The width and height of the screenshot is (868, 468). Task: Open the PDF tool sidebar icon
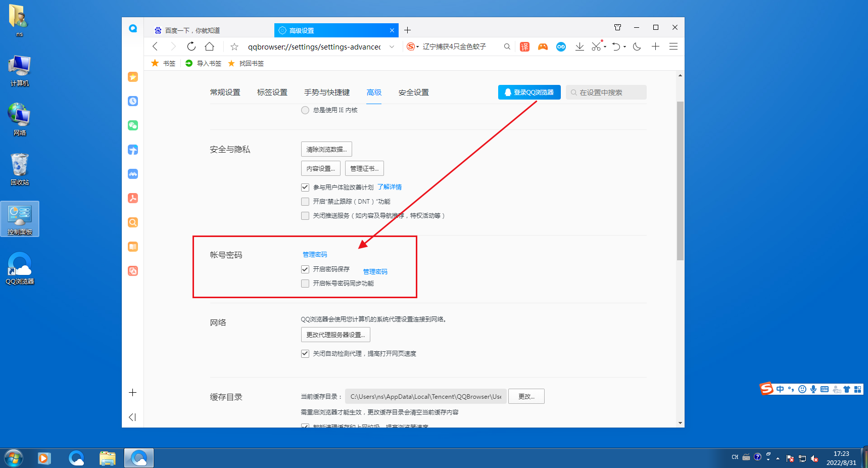[x=133, y=198]
